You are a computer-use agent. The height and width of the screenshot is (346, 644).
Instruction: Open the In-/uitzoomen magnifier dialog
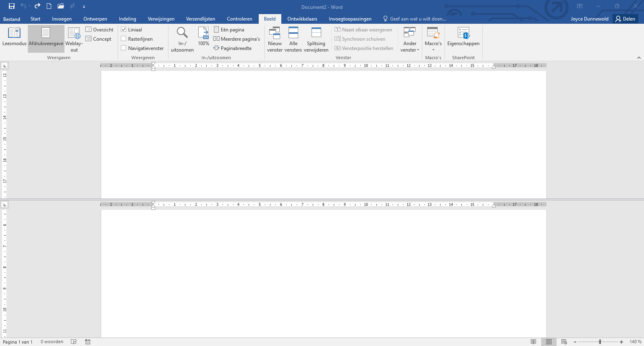[x=183, y=39]
